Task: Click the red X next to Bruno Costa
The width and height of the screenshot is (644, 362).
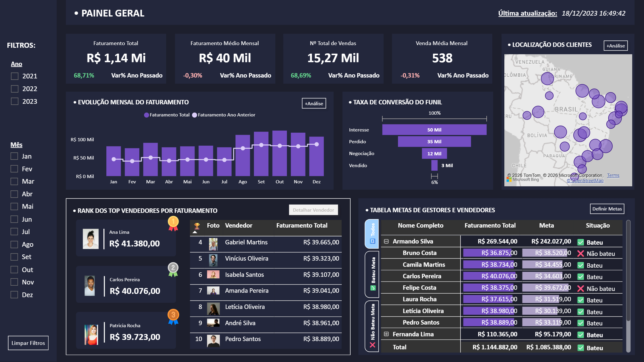Action: (580, 254)
